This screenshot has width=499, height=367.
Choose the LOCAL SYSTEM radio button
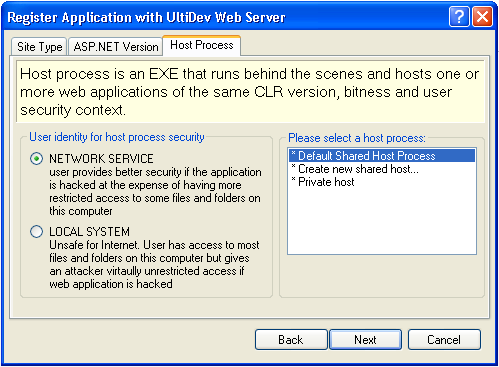[36, 231]
